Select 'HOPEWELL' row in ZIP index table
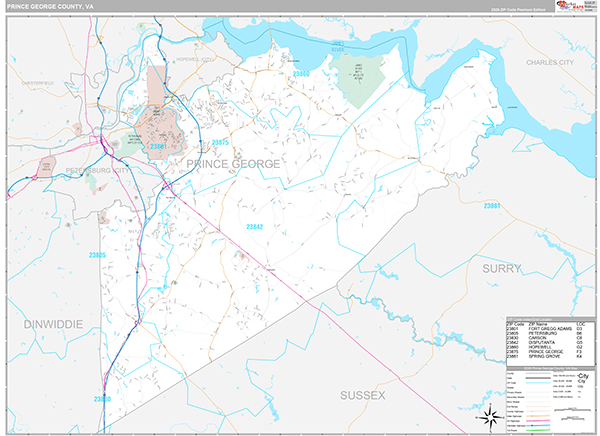Viewport: 600px width, 436px height. (x=548, y=347)
